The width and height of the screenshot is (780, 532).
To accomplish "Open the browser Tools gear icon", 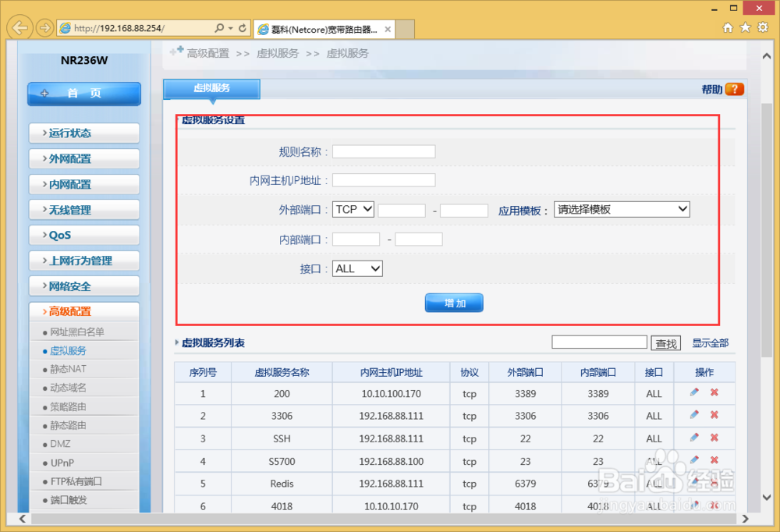I will [763, 27].
